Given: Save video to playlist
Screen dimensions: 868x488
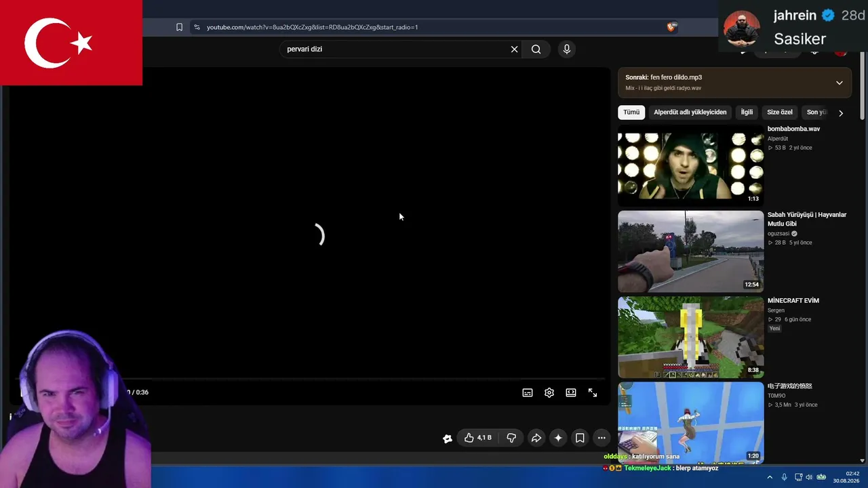Looking at the screenshot, I should [x=580, y=438].
